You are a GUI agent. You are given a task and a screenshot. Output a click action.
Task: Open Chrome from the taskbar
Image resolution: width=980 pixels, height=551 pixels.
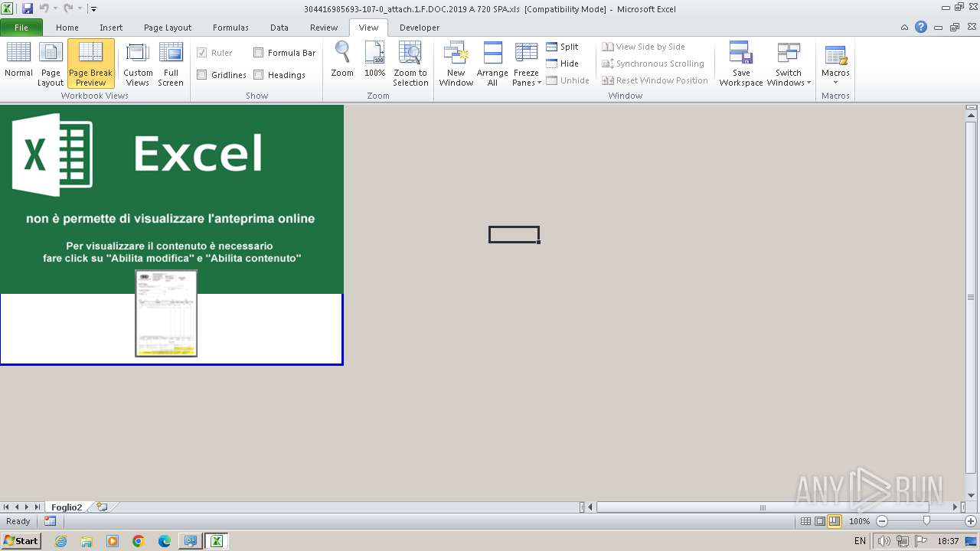click(139, 541)
